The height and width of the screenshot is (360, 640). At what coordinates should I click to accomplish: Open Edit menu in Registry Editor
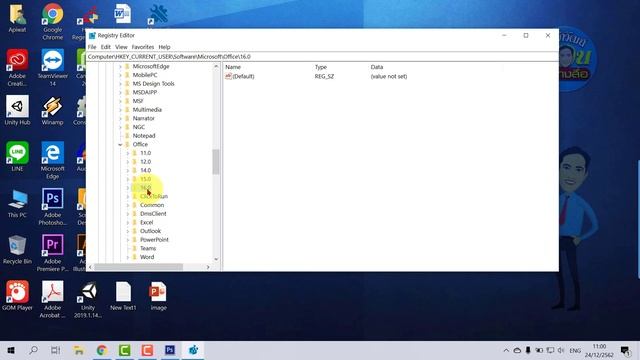[x=106, y=47]
